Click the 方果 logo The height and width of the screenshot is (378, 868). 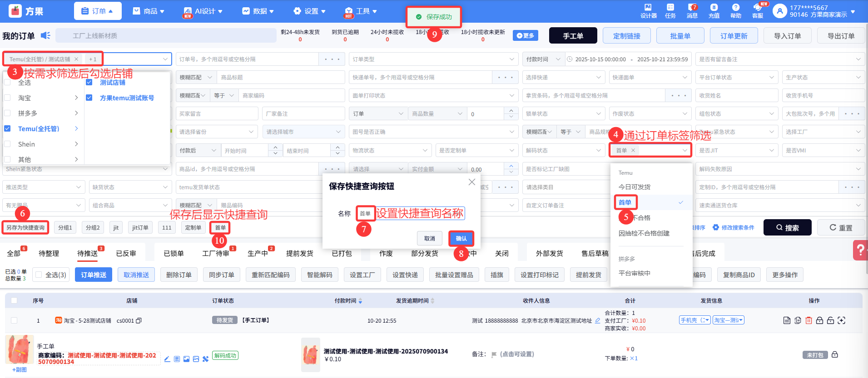26,11
